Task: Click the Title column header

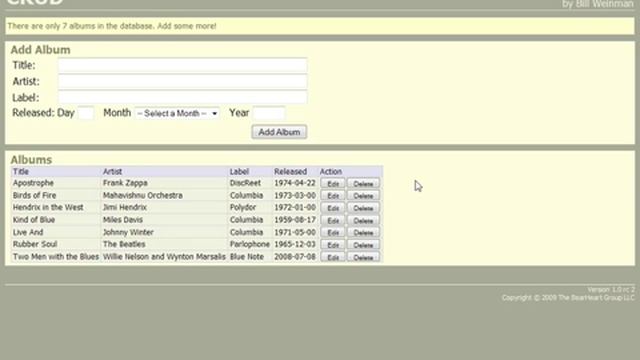Action: coord(21,171)
